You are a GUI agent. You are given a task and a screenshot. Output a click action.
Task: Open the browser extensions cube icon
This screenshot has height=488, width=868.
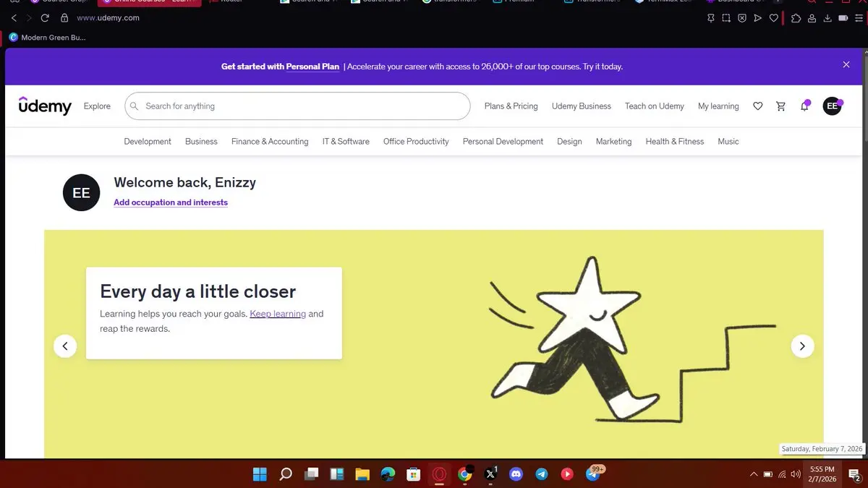[x=796, y=18]
